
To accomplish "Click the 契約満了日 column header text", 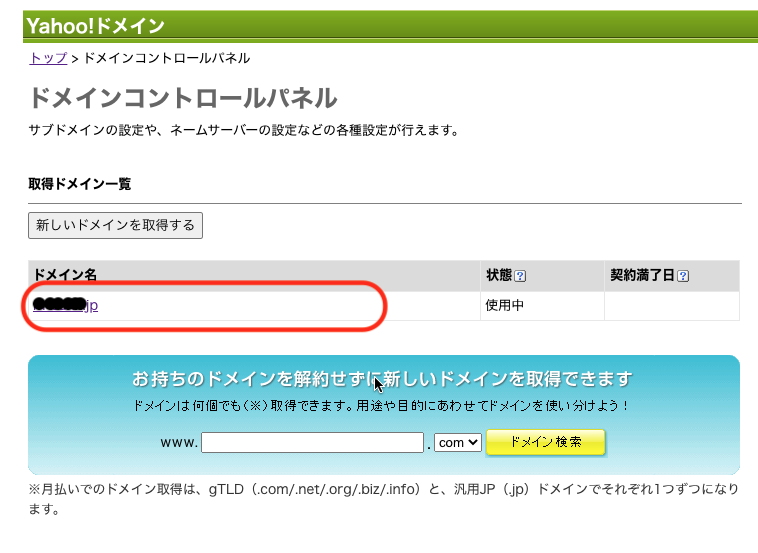I will pyautogui.click(x=642, y=275).
